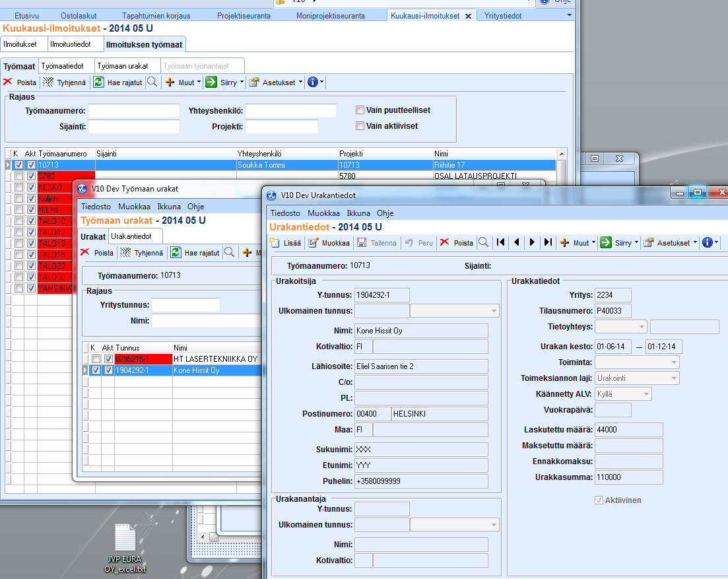Click Asetukset icon in Urakantiedot toolbar
Image resolution: width=728 pixels, height=579 pixels.
pos(649,242)
